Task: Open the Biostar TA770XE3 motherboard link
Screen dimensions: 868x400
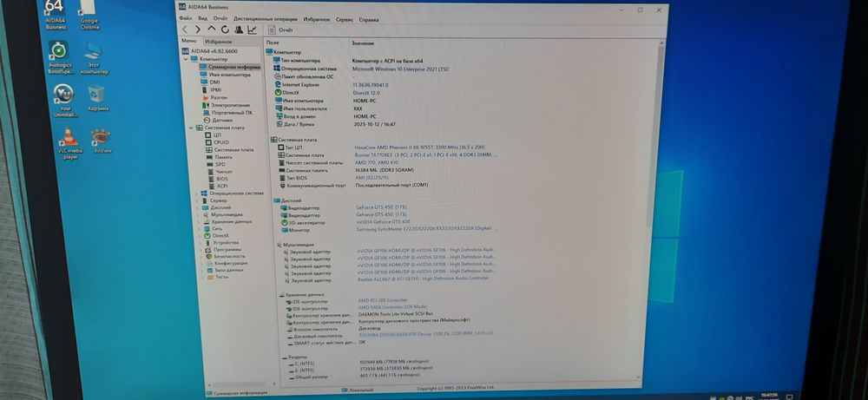Action: click(x=426, y=155)
